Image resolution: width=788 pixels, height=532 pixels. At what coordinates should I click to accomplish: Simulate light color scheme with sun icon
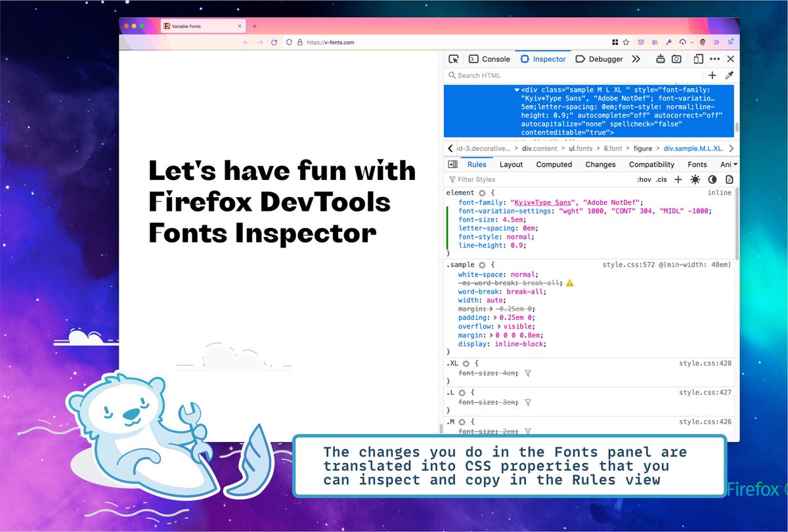click(695, 179)
